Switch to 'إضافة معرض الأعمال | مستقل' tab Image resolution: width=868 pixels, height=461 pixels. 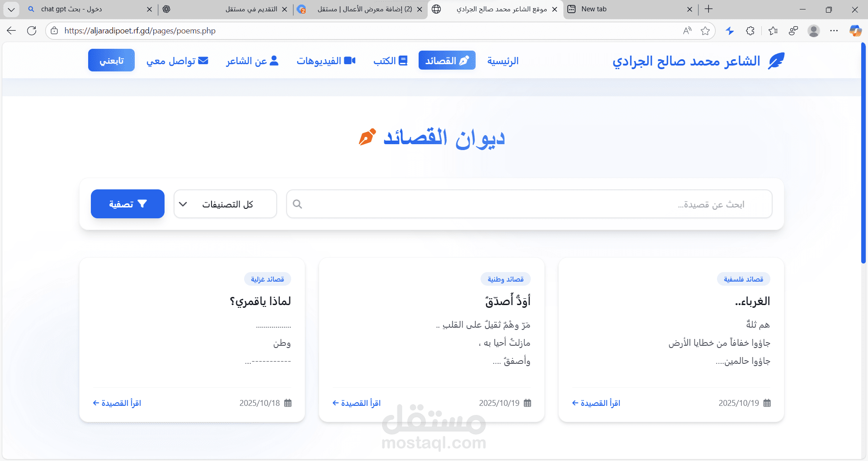[361, 9]
